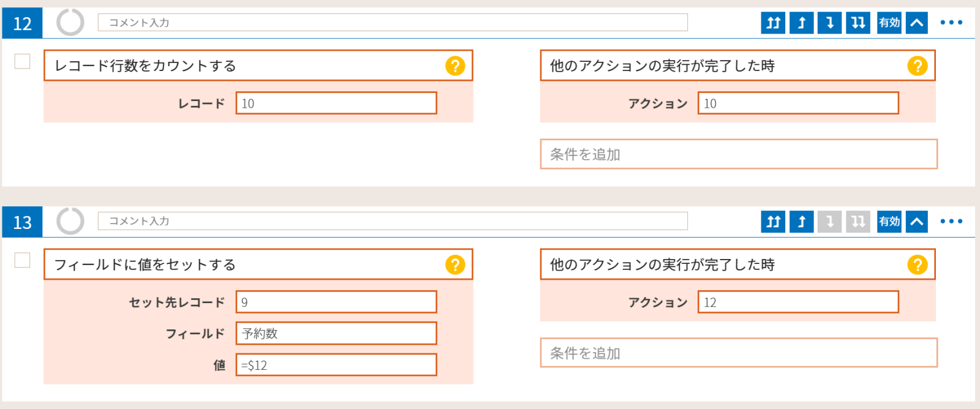The width and height of the screenshot is (980, 409).
Task: Open the three-dot menu for action 12
Action: (951, 23)
